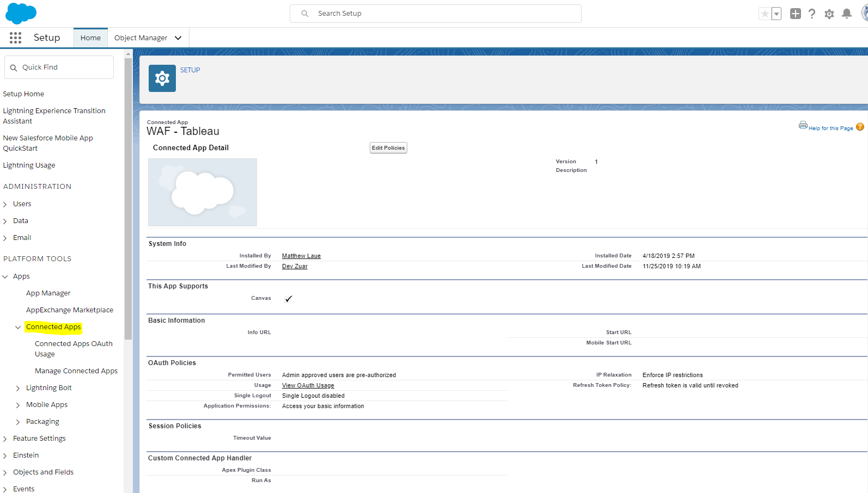Click the View OAuth Usage link

tap(308, 385)
